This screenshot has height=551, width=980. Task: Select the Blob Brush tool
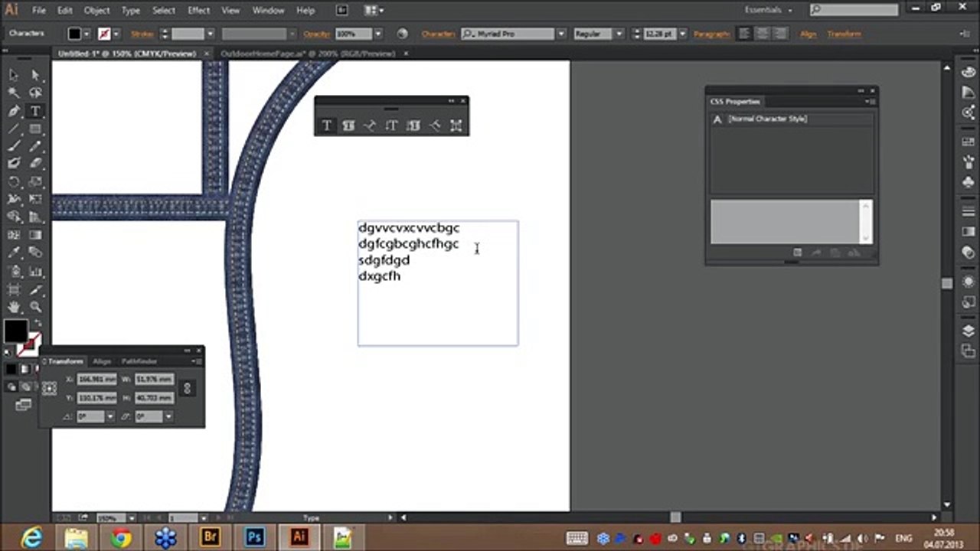14,163
